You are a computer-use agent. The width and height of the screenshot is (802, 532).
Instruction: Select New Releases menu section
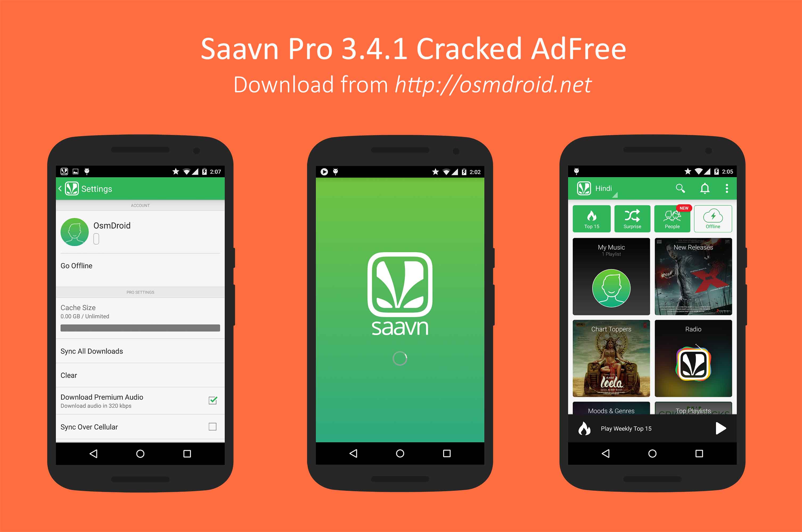click(x=692, y=279)
